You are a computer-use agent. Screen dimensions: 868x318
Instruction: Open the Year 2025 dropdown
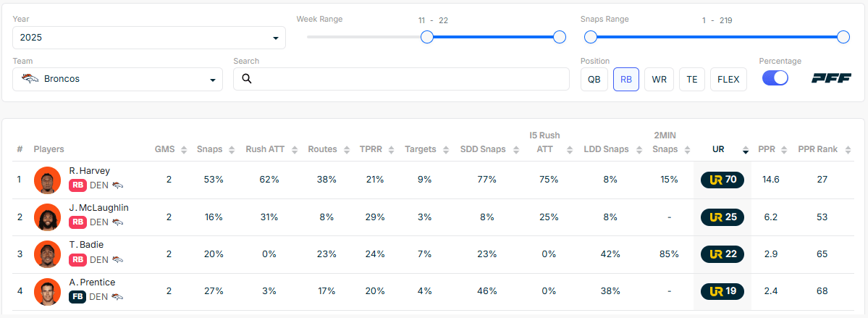coord(149,38)
